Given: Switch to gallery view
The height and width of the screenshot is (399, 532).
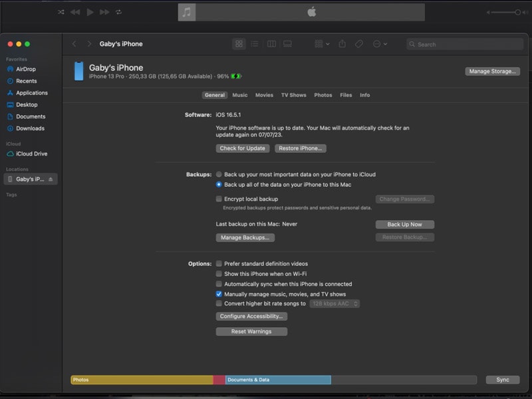Looking at the screenshot, I should coord(287,44).
